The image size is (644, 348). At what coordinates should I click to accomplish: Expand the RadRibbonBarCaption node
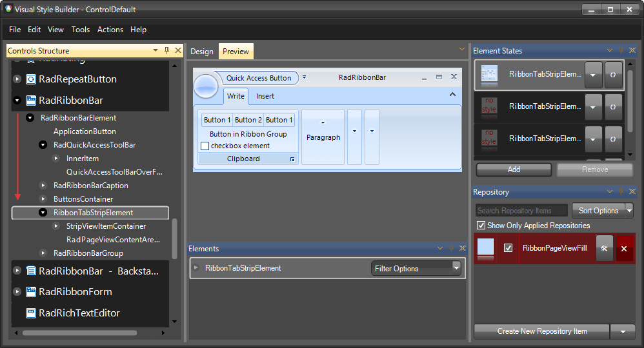[43, 186]
